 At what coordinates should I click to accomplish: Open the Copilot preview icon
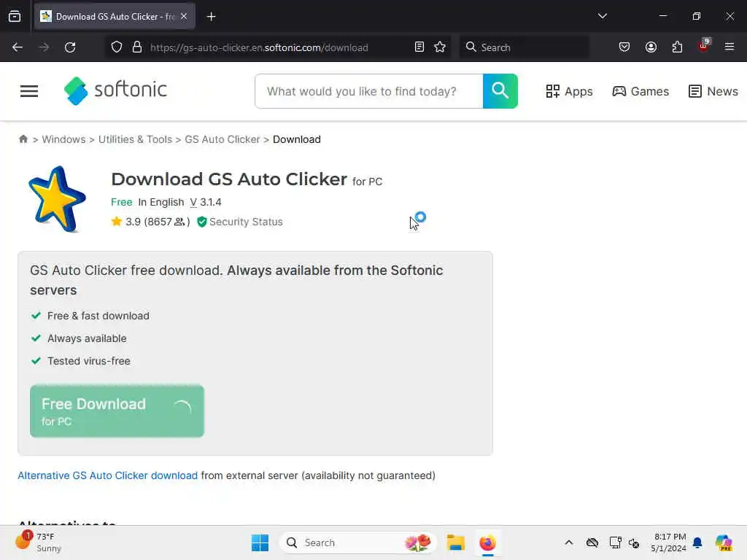click(x=724, y=542)
